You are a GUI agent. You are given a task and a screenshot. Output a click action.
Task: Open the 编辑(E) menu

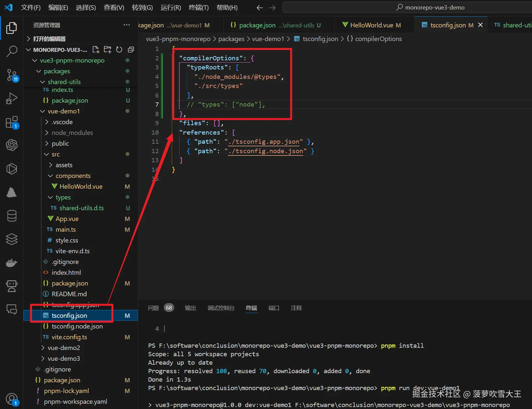58,7
